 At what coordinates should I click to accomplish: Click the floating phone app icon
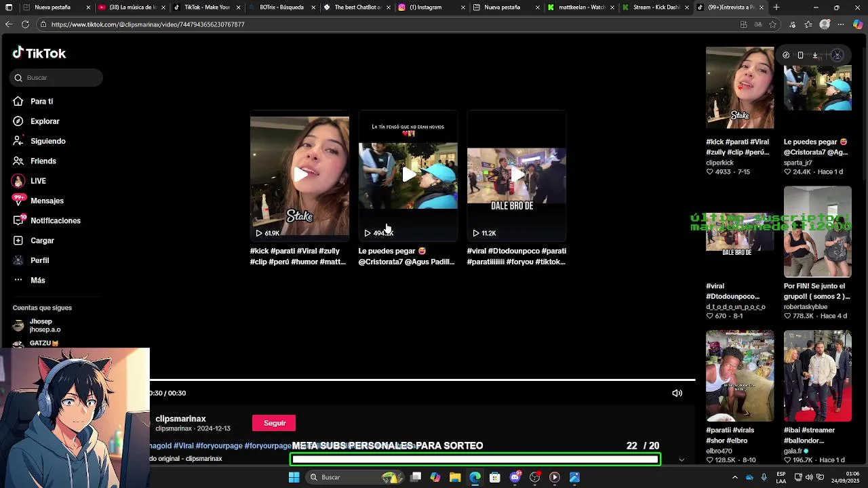click(x=801, y=56)
